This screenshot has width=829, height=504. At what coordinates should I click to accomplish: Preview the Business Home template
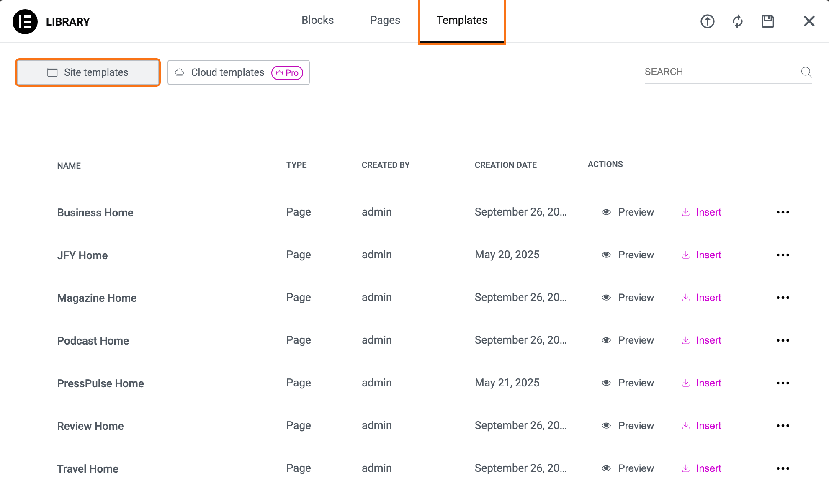(x=628, y=212)
